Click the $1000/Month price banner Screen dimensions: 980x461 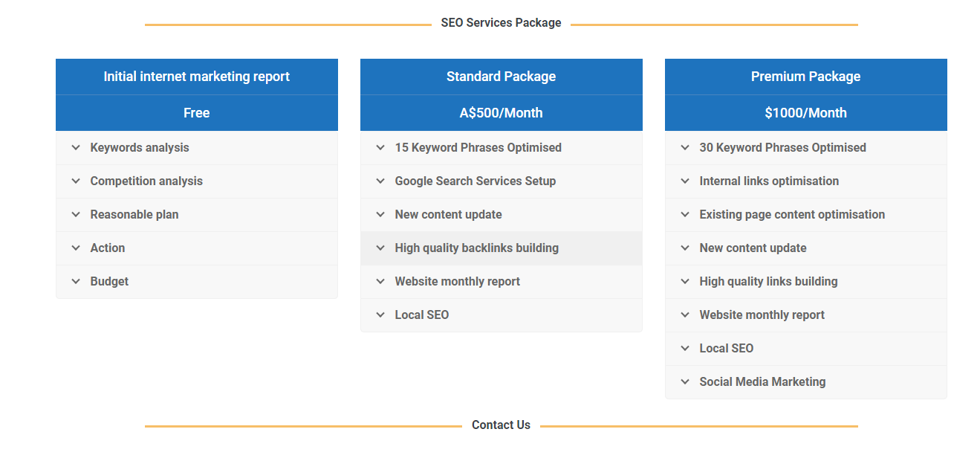[x=805, y=113]
